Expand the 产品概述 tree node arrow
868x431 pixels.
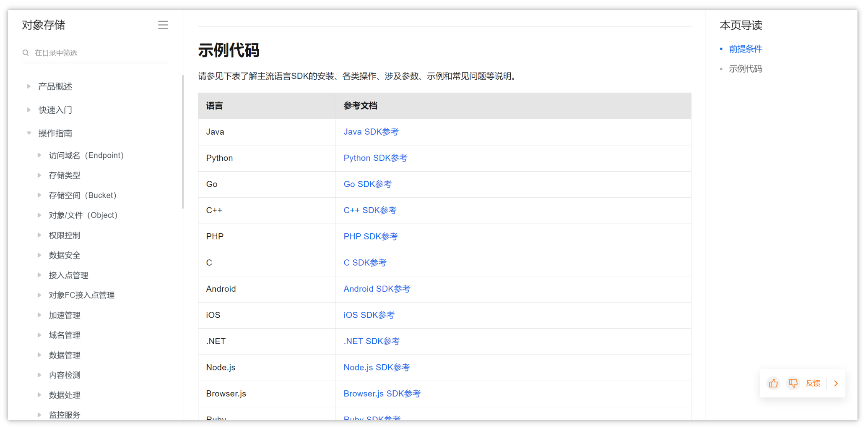coord(29,86)
